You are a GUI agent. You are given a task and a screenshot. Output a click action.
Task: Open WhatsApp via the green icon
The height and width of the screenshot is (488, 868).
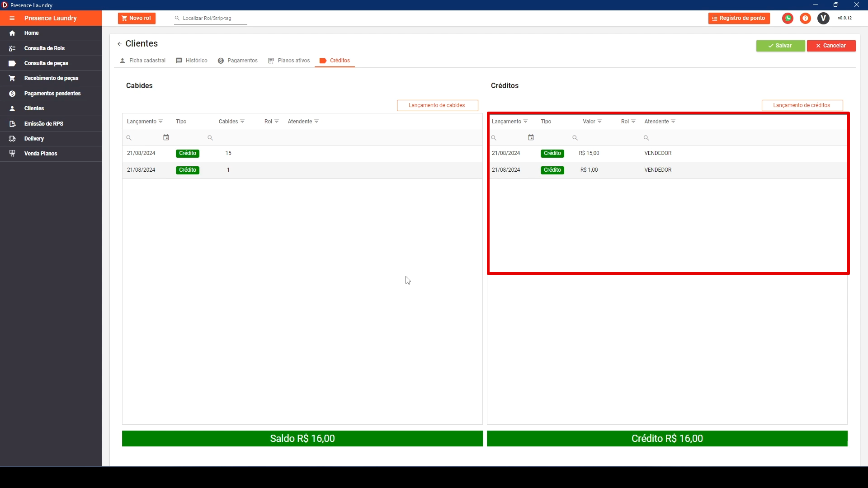(788, 19)
